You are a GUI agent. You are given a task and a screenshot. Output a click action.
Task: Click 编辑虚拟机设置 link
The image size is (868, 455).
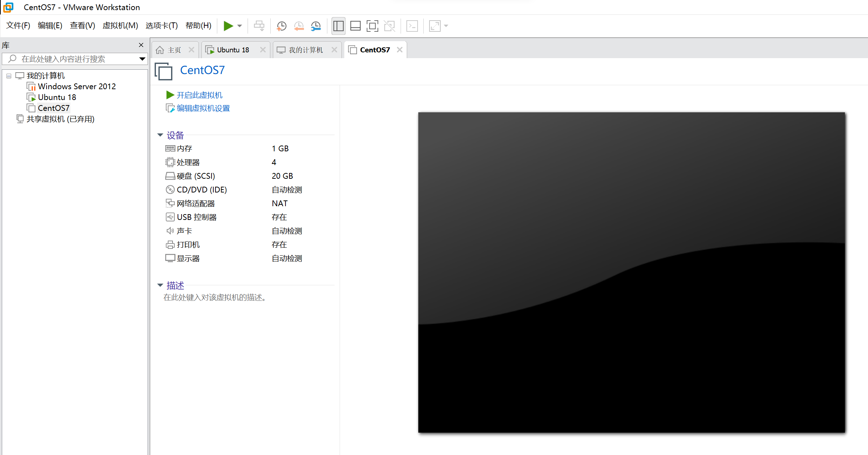pos(203,108)
